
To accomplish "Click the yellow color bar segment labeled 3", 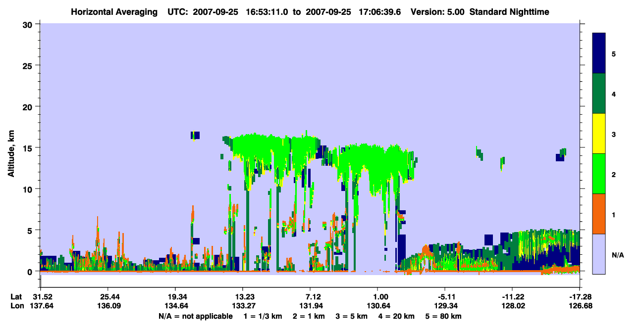I will click(x=599, y=134).
